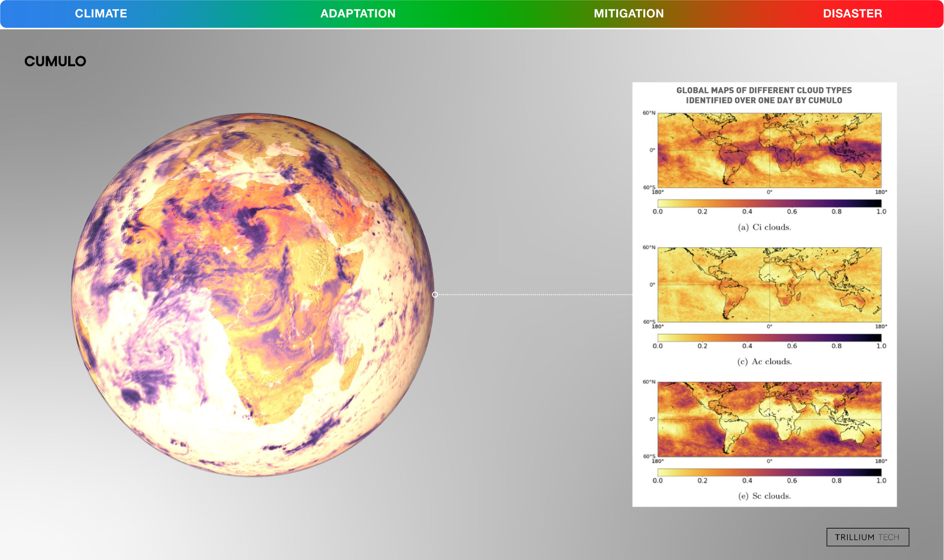
Task: Open the Ac clouds global map
Action: click(770, 284)
